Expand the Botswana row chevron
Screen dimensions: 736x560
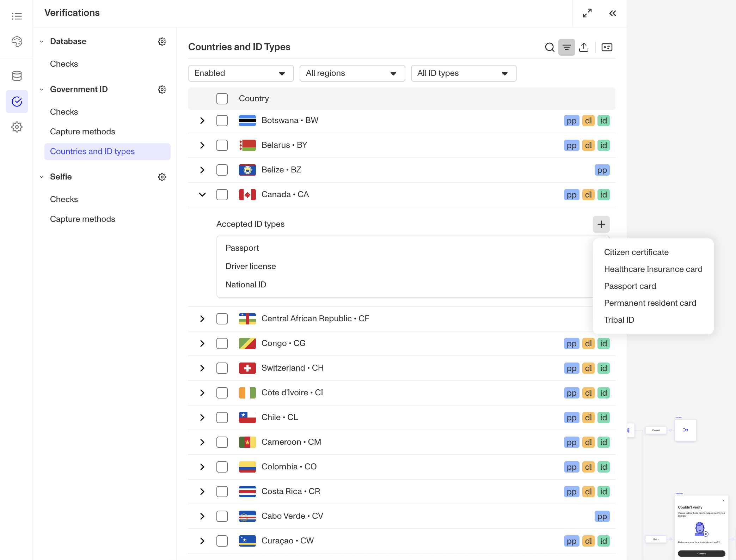[x=202, y=121]
